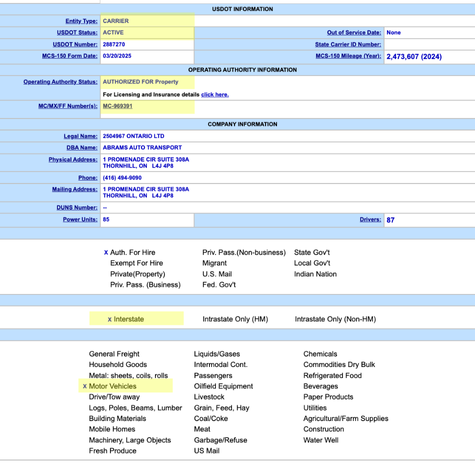Select the ACTIVE status value

pos(113,33)
